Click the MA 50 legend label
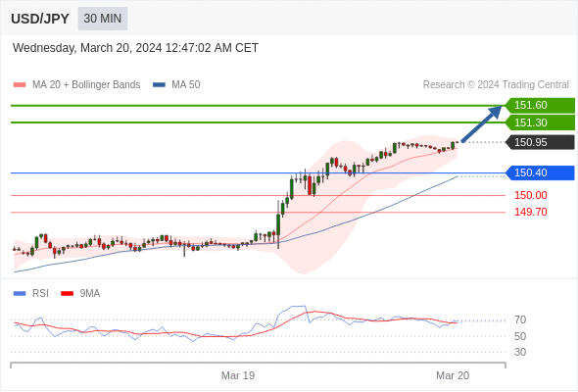This screenshot has width=578, height=392. pos(186,85)
